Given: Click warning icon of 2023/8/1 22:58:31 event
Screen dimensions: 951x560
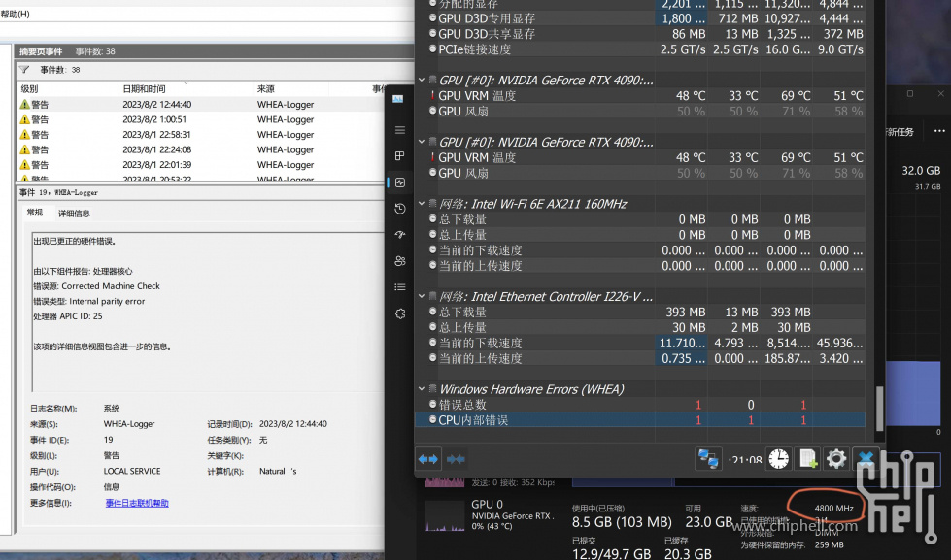Looking at the screenshot, I should click(25, 135).
